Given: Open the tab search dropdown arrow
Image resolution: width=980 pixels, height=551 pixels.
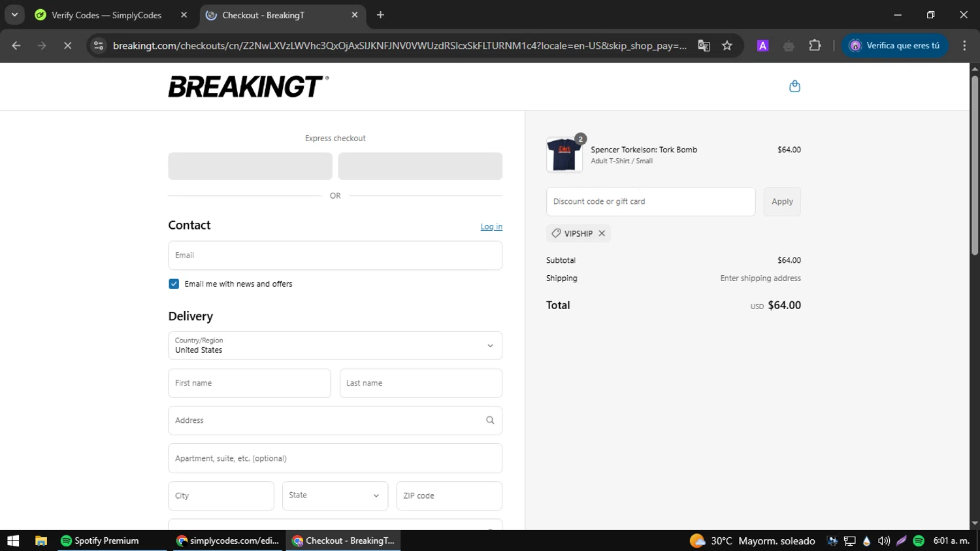Looking at the screenshot, I should click(14, 14).
